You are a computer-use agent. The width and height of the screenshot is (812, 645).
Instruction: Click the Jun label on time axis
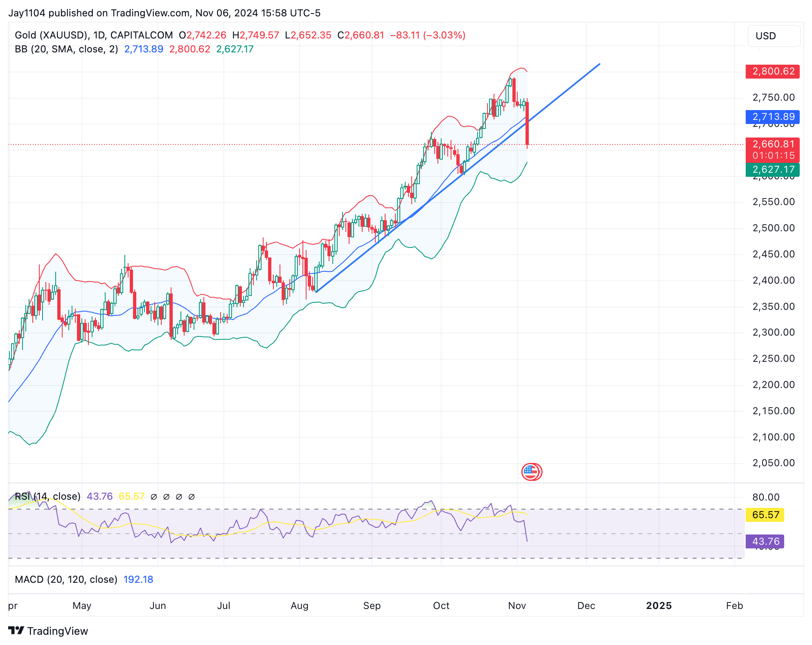pyautogui.click(x=158, y=606)
